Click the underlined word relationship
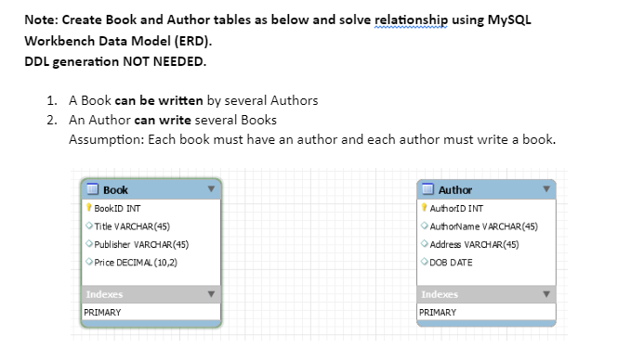644x362 pixels. 411,20
